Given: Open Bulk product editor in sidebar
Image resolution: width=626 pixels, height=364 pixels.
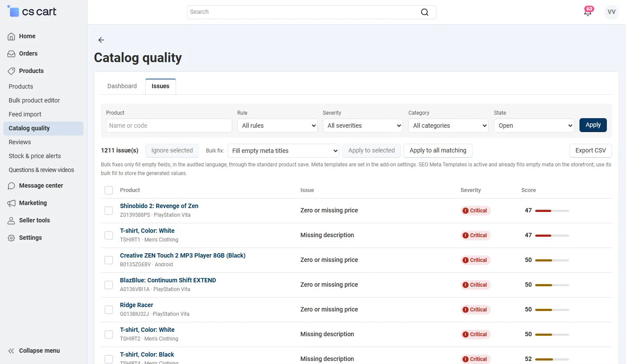Looking at the screenshot, I should click(34, 100).
